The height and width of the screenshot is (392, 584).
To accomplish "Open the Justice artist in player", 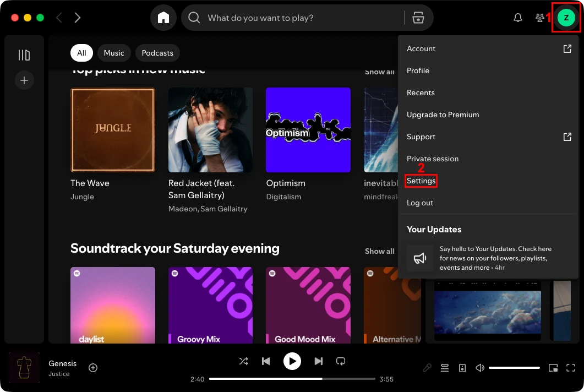I will 59,374.
